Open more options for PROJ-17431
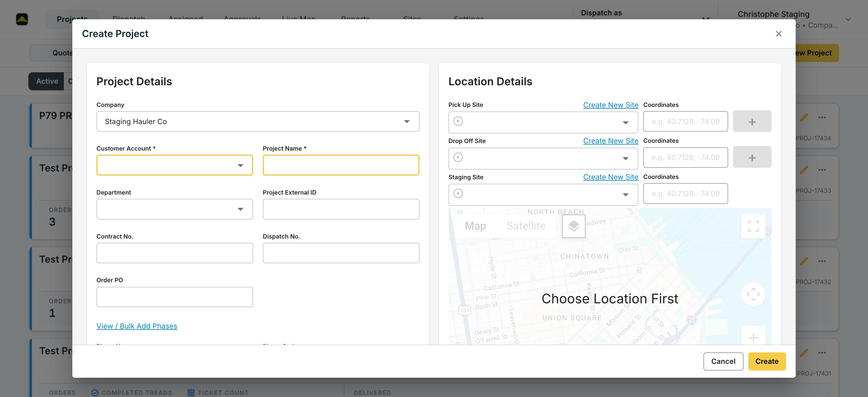Screen dimensions: 868x397 point(822,352)
